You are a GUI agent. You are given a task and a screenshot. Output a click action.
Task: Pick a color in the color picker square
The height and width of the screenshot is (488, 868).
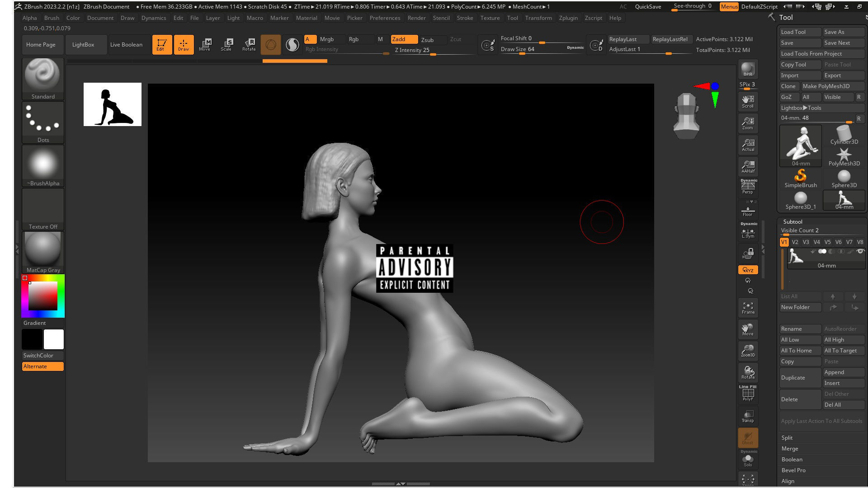pos(43,296)
